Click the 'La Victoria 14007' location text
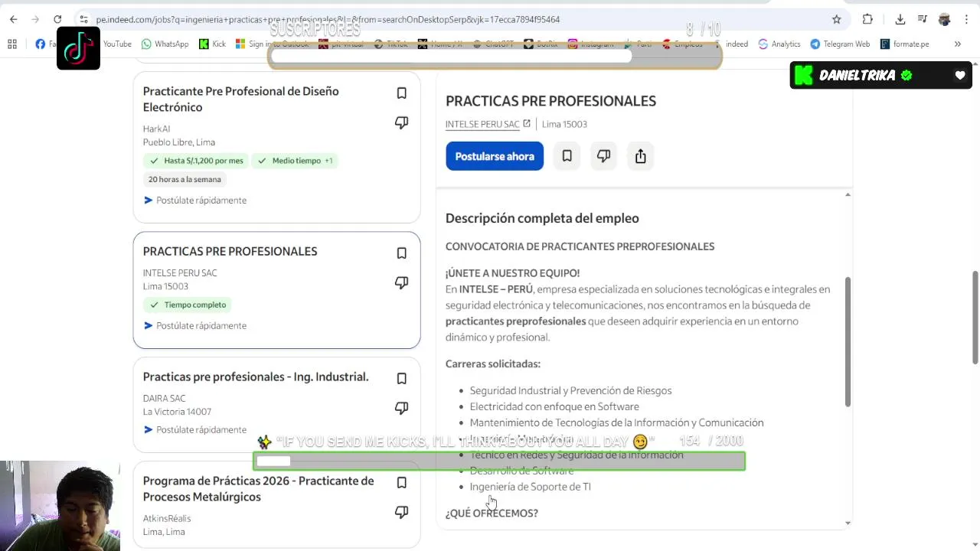Viewport: 980px width, 551px height. 177,412
